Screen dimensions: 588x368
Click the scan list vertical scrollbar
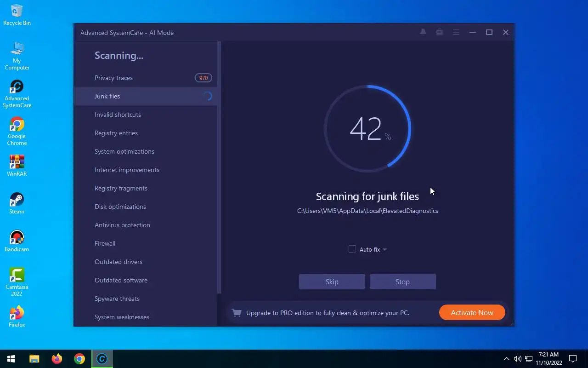coord(220,167)
